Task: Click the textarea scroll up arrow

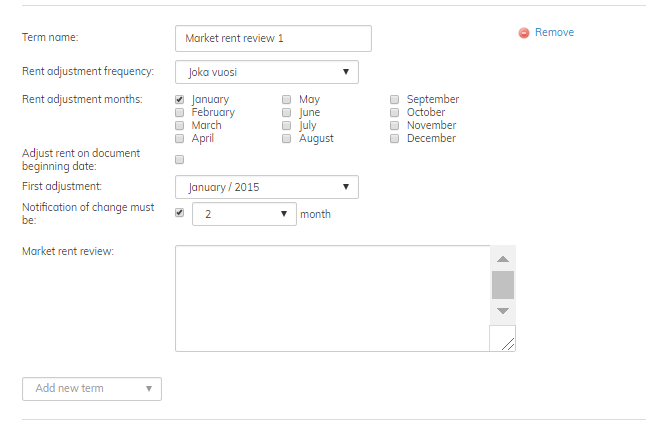Action: [x=503, y=258]
